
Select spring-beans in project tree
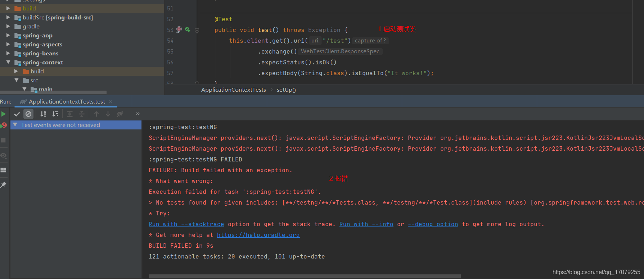click(x=40, y=53)
